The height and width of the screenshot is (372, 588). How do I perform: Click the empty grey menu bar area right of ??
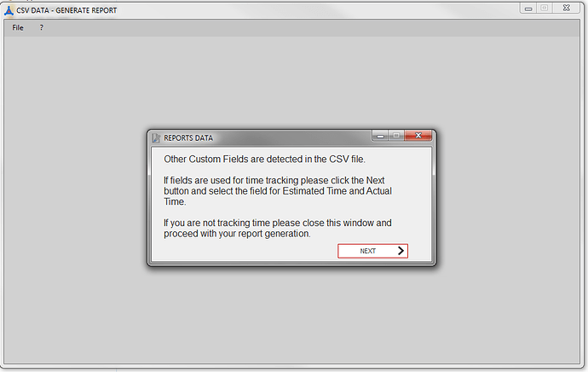click(x=311, y=28)
